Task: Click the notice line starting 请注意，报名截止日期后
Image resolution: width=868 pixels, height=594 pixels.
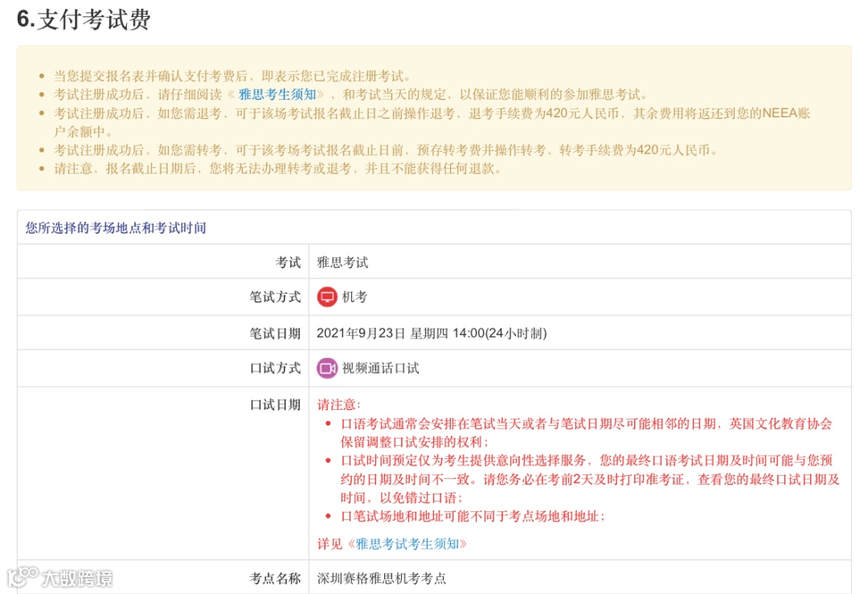Action: (277, 168)
